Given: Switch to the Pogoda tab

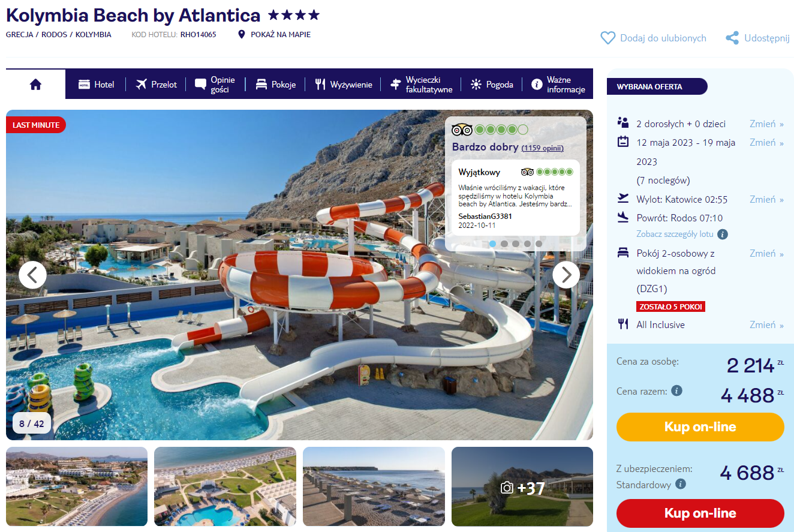Looking at the screenshot, I should click(x=492, y=85).
